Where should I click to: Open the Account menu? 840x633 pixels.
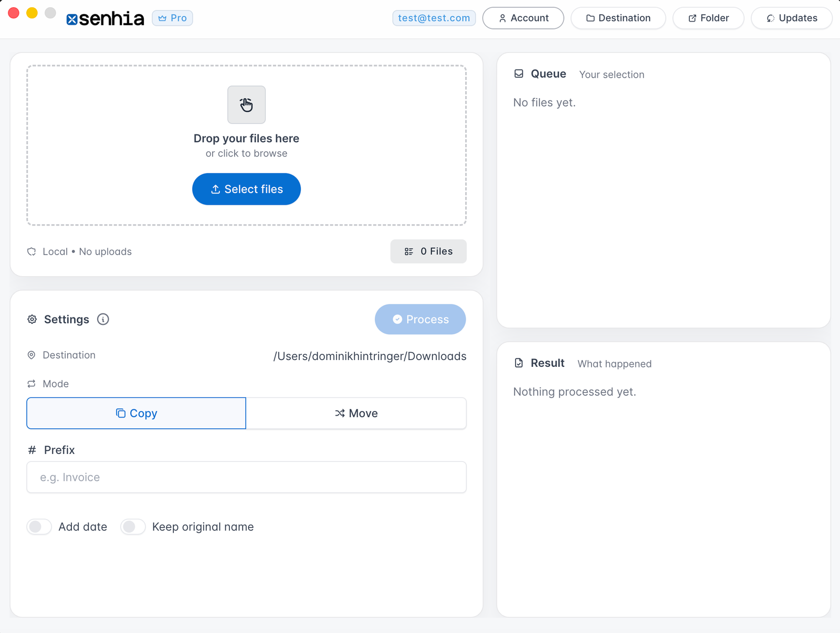(523, 18)
